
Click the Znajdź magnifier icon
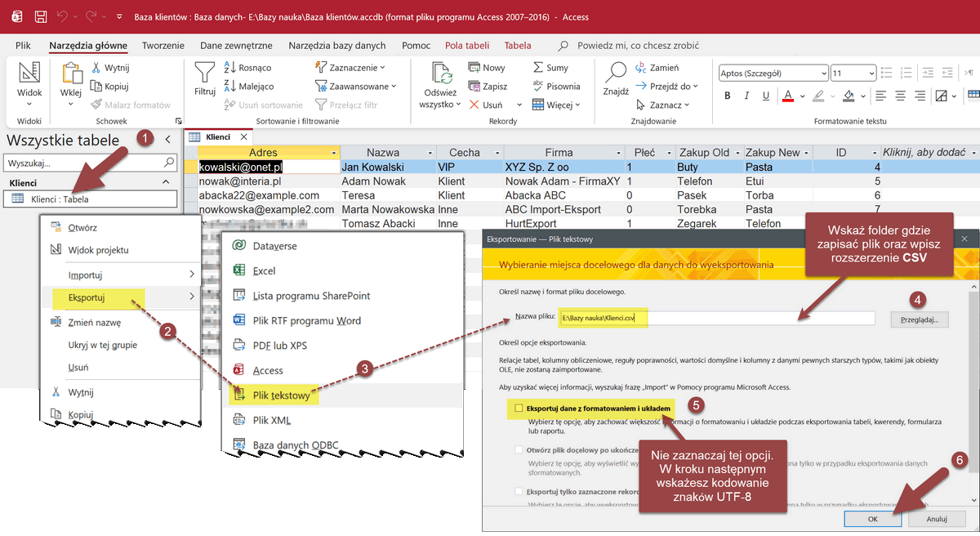pyautogui.click(x=616, y=74)
